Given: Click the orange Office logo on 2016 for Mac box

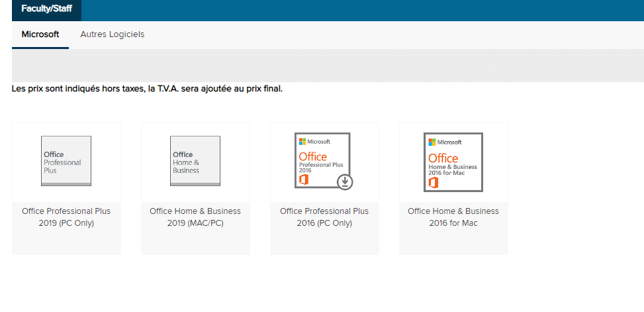Looking at the screenshot, I should pyautogui.click(x=433, y=183).
